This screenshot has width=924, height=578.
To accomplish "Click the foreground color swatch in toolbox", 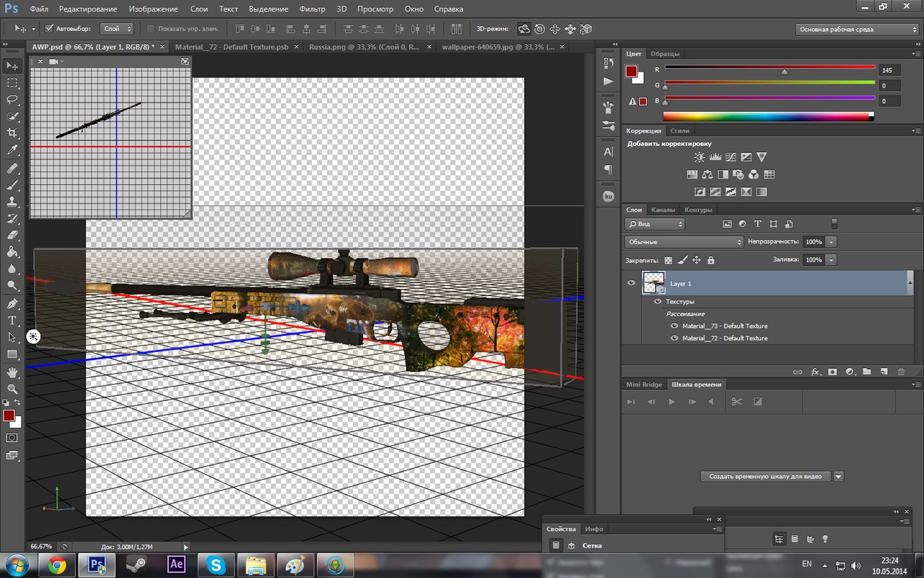I will [x=9, y=415].
